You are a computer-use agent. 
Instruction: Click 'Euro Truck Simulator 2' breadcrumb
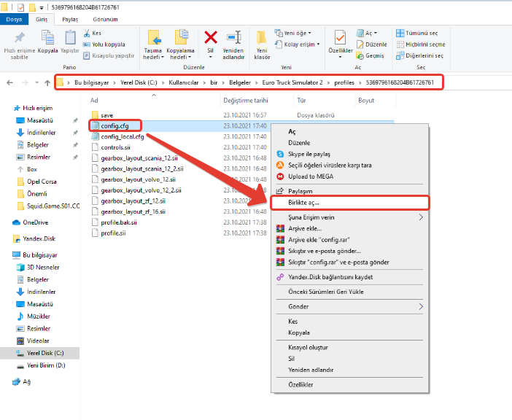[292, 82]
